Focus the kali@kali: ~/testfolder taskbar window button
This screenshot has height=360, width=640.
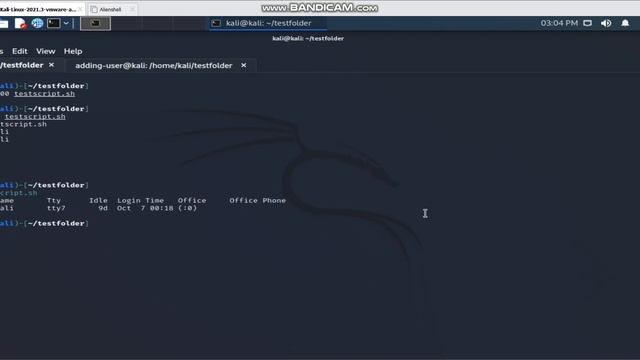pos(268,23)
